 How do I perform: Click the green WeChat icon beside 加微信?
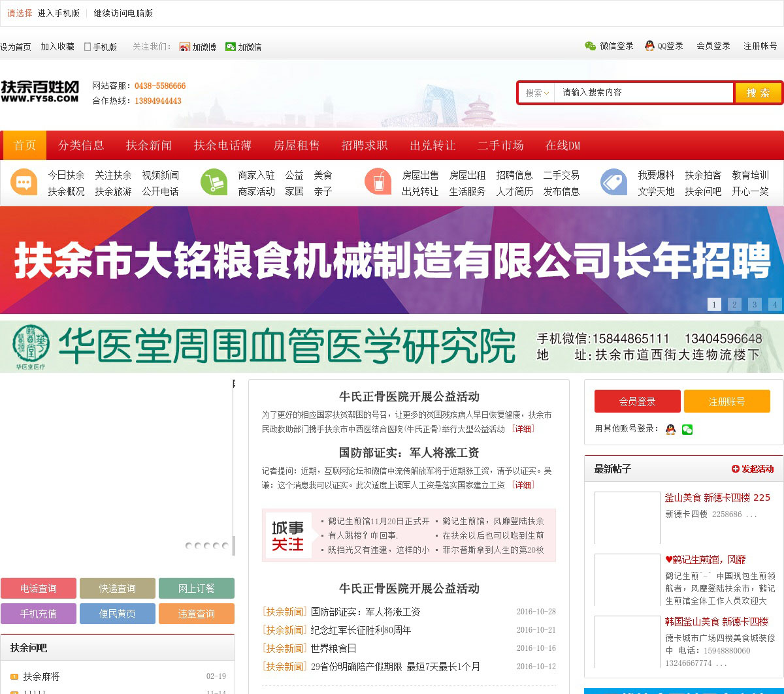click(230, 47)
